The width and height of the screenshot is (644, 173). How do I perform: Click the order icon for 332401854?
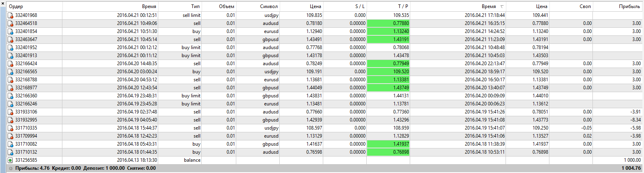point(10,31)
